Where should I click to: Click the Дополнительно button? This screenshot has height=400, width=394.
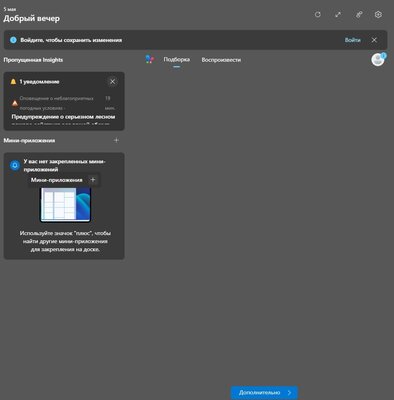(x=264, y=393)
